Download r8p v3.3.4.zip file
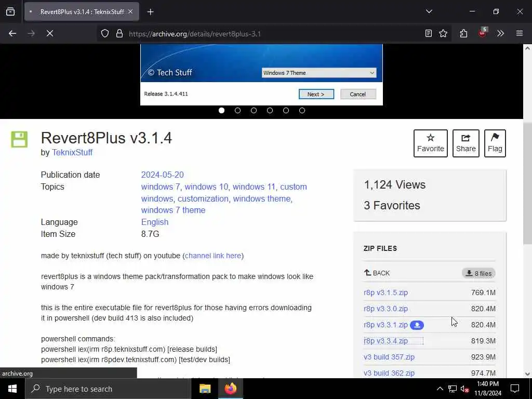The height and width of the screenshot is (399, 532). [386, 341]
